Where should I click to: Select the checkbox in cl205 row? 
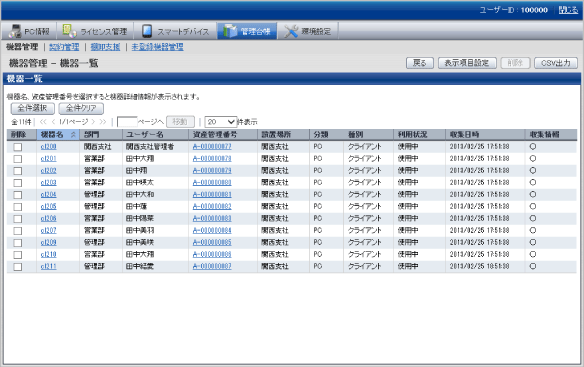(x=18, y=207)
